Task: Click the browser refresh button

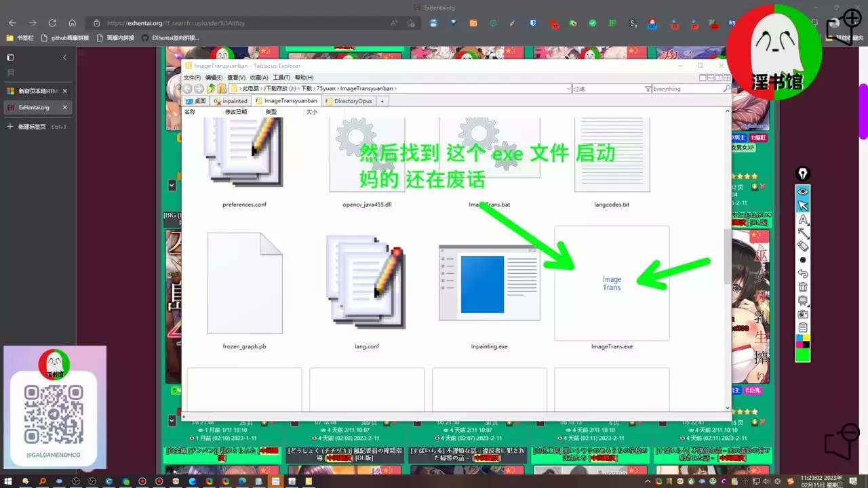Action: 52,23
